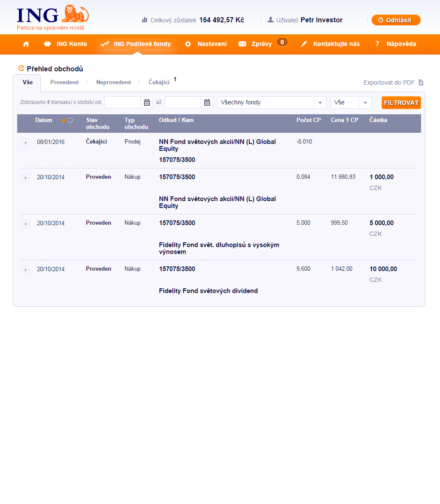Screen dimensions: 440x504
Task: Sort Datum column descending with orange arrow
Action: click(64, 120)
